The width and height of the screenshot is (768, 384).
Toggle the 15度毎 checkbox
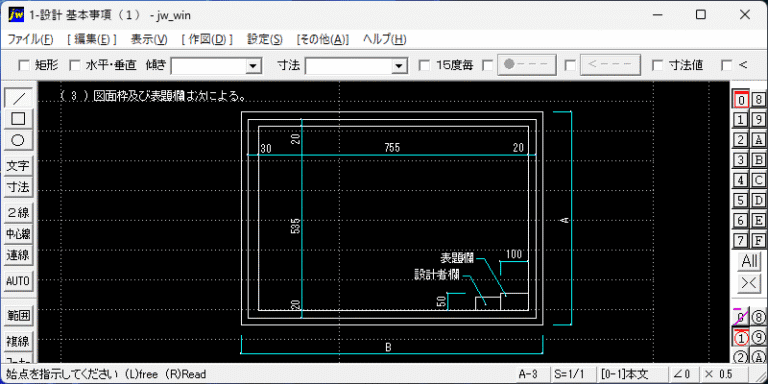click(425, 65)
